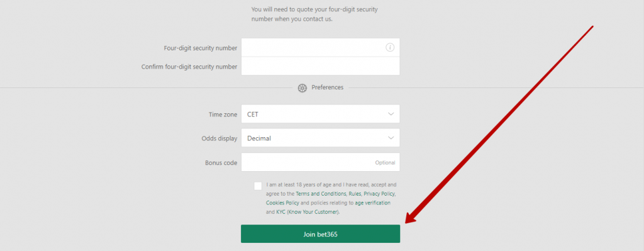Click the Preferences gear icon

tap(303, 88)
